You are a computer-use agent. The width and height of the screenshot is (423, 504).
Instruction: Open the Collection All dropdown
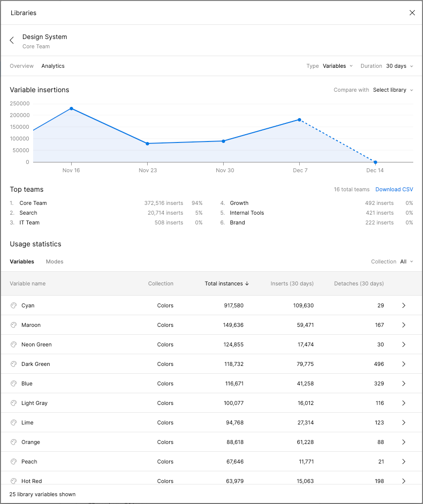pos(406,262)
